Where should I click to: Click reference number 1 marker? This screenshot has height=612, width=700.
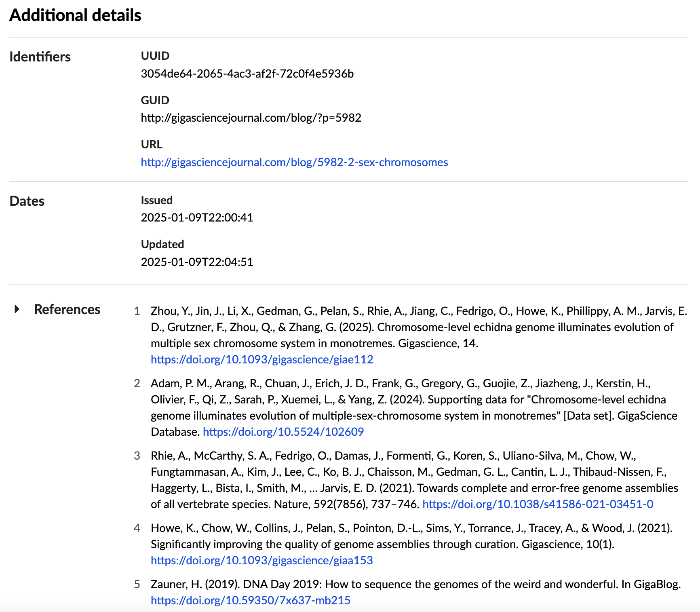pyautogui.click(x=137, y=311)
